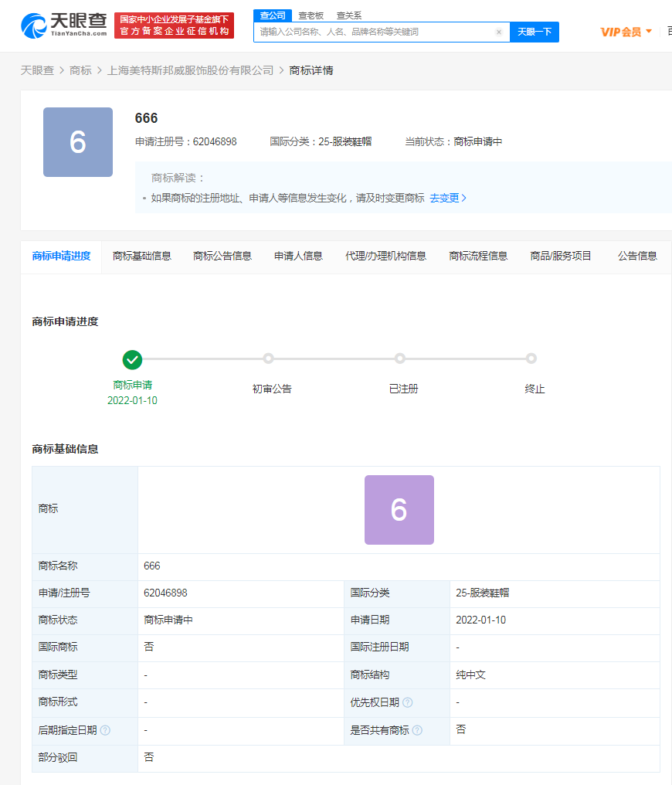Open the help icon beside 后期指定日期
The width and height of the screenshot is (672, 785).
107,729
